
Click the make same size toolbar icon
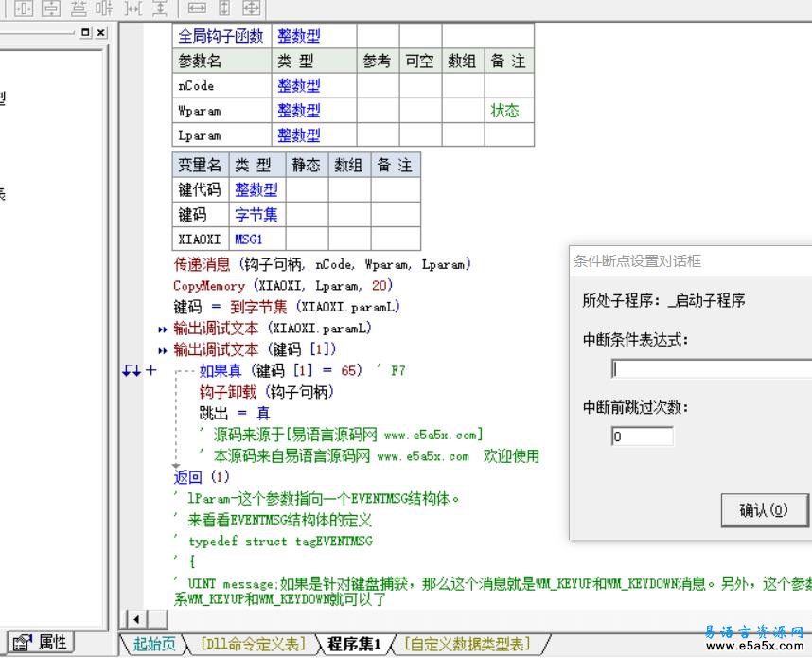[x=252, y=9]
